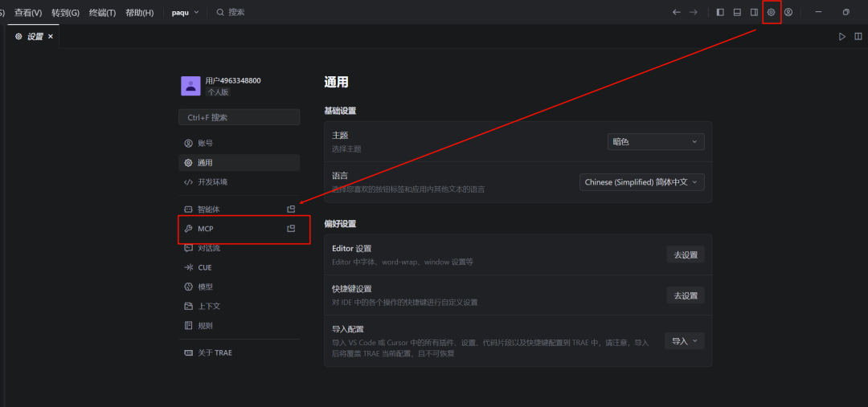Click 去设置 for Editor 设置
The image size is (868, 407).
(686, 255)
